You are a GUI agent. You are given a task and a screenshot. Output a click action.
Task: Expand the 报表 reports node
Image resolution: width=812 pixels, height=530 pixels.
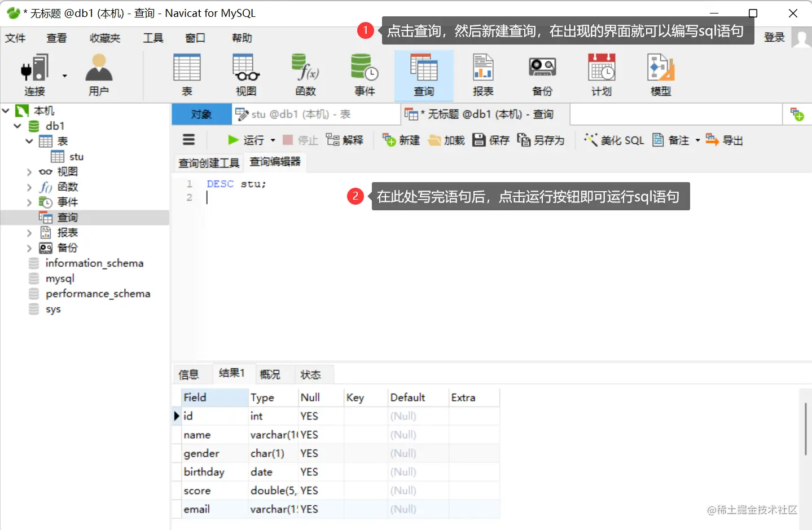[29, 232]
